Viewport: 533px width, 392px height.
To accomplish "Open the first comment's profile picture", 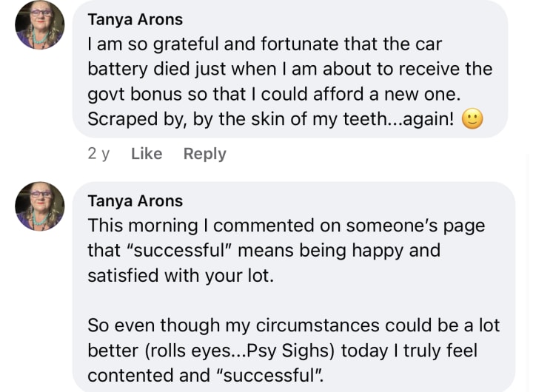I will tap(40, 25).
